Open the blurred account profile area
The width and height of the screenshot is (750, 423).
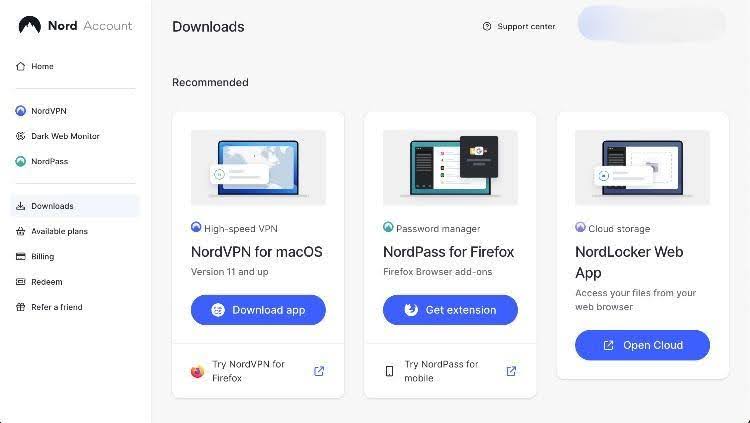point(651,24)
